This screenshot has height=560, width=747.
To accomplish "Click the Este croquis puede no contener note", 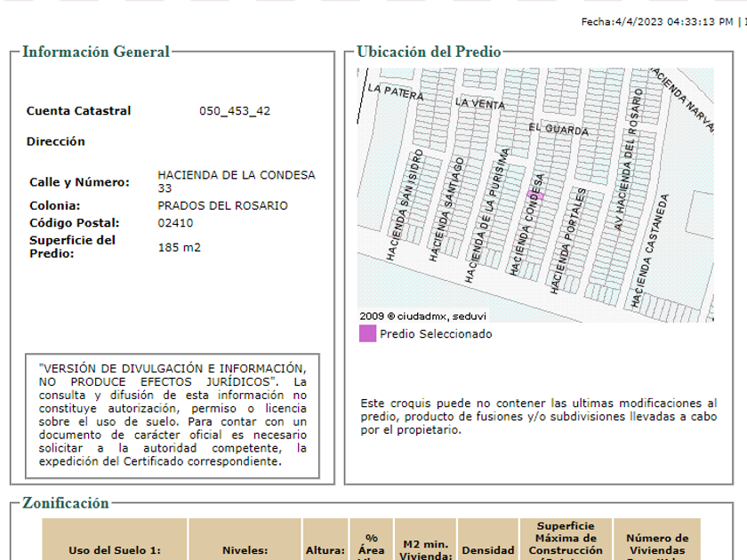I will click(538, 417).
